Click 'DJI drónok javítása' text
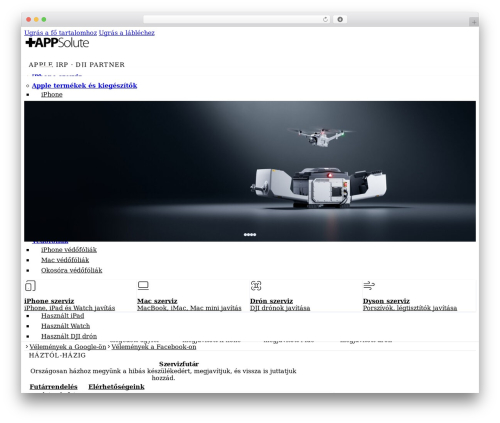Screen dimensions: 500x423 280,308
